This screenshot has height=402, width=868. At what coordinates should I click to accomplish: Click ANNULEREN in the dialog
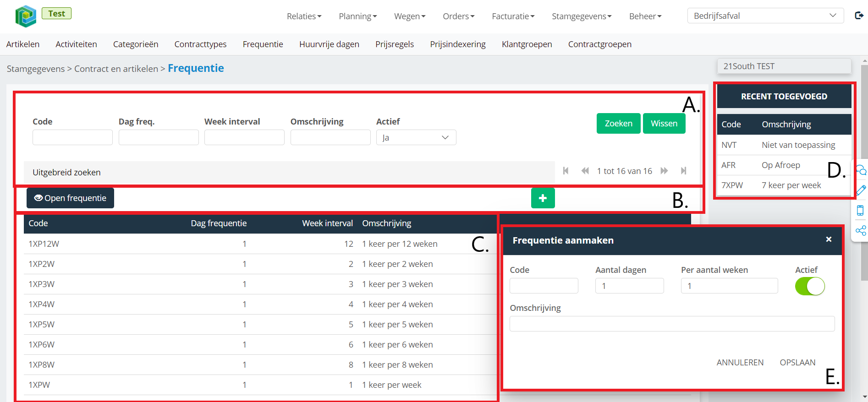point(740,363)
